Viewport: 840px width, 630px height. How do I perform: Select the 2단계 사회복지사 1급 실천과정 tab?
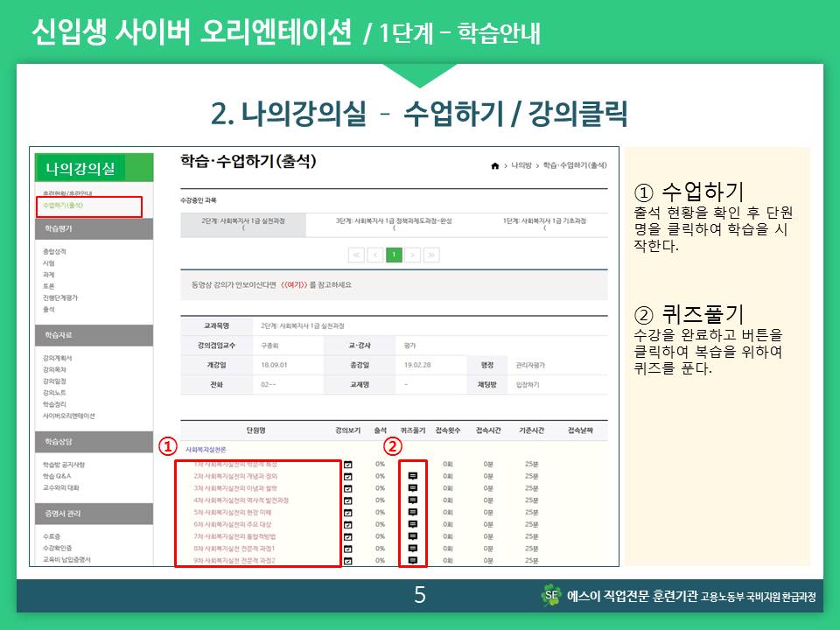click(242, 222)
